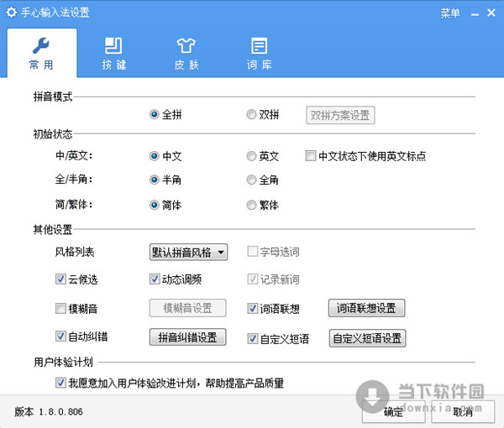Uncheck the 用户体验改进计划 participation checkbox
The image size is (504, 428).
pos(60,383)
